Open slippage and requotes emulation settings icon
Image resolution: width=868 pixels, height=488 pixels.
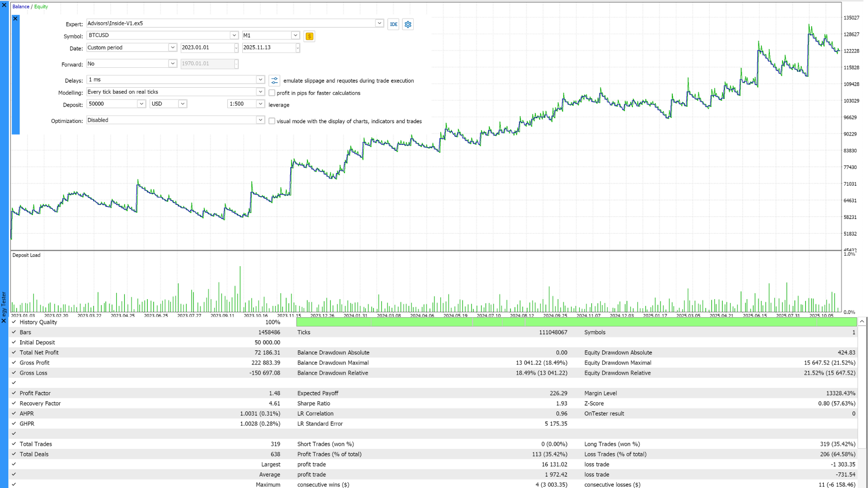coord(274,80)
